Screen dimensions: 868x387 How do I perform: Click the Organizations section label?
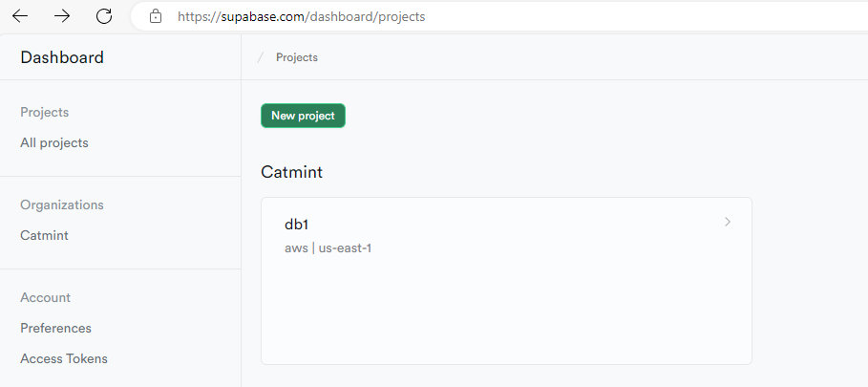(x=62, y=204)
